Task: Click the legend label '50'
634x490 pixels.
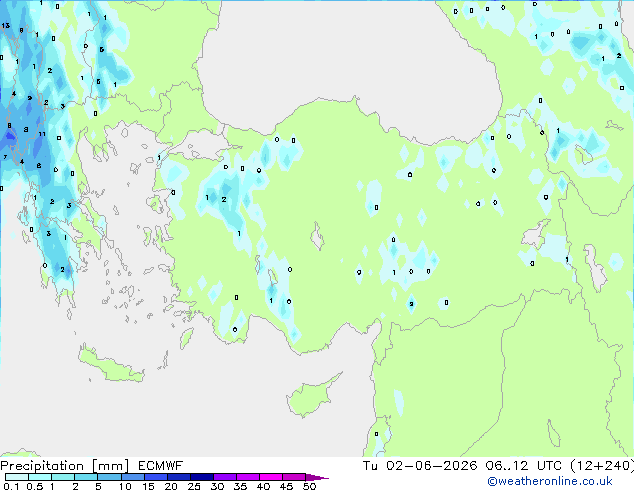Action: coord(310,486)
